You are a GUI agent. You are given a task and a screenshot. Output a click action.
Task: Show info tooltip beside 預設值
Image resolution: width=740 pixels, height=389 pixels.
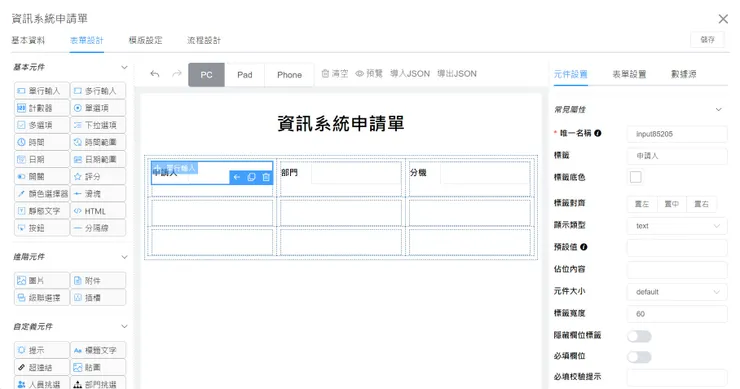click(584, 247)
